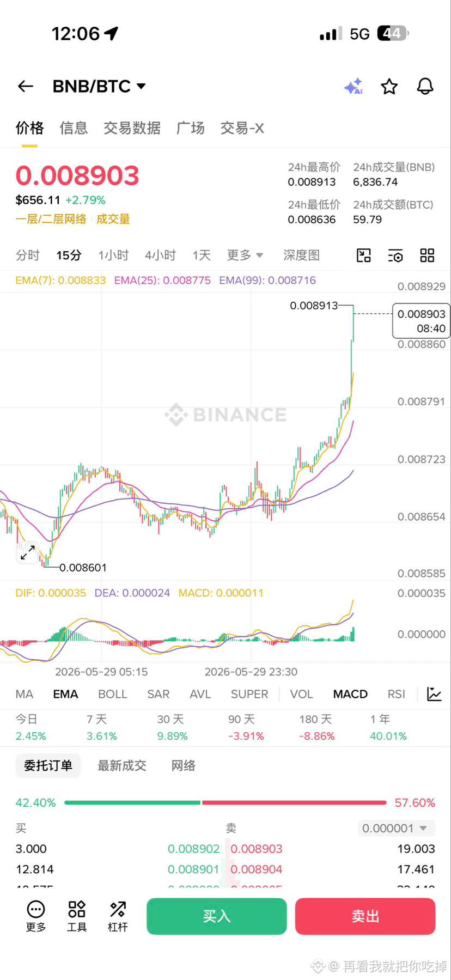Viewport: 451px width, 980px height.
Task: Expand the 更多 timeframe dropdown
Action: click(245, 255)
